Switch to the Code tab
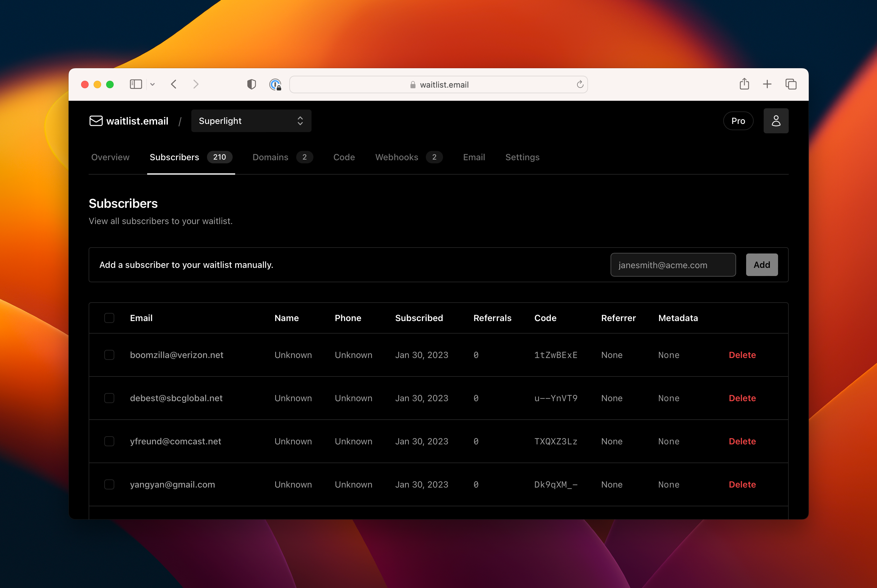Viewport: 877px width, 588px height. [x=344, y=157]
